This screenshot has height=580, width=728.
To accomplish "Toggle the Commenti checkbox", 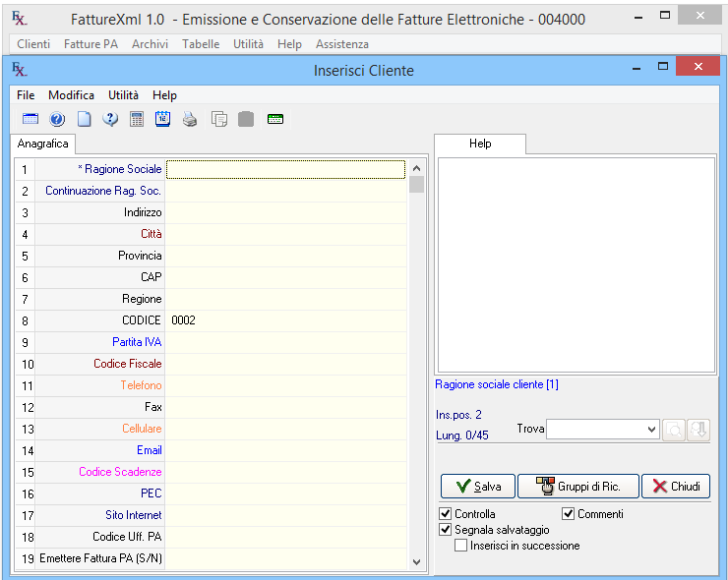I will [569, 514].
